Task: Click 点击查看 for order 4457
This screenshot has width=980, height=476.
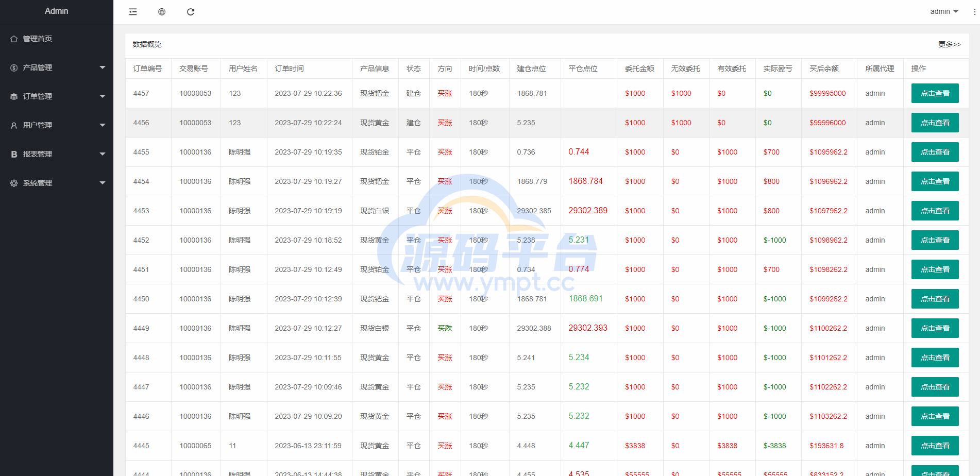Action: point(935,93)
